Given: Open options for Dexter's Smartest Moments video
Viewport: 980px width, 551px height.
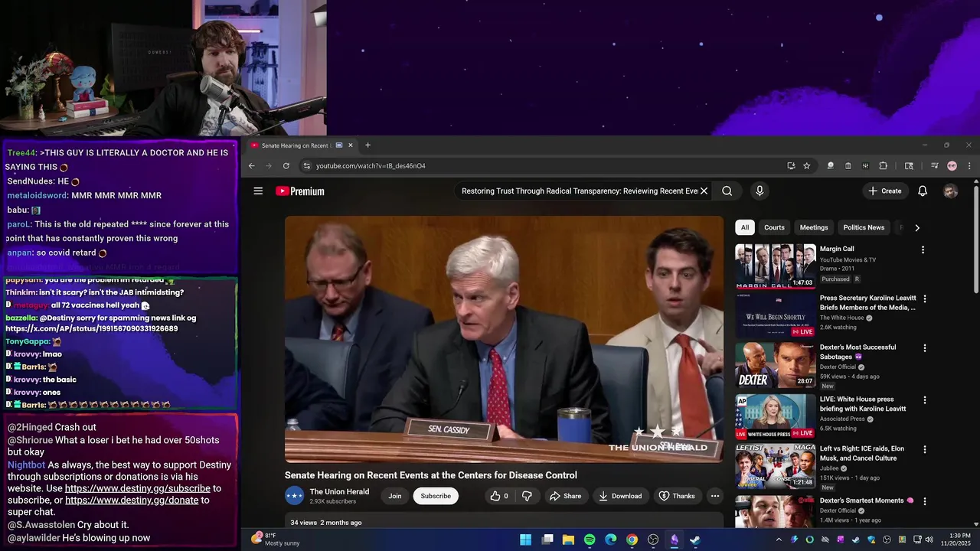Looking at the screenshot, I should pyautogui.click(x=925, y=501).
